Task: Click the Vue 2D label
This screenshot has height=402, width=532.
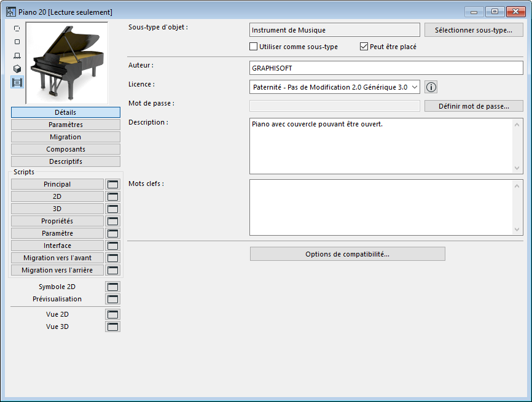Action: point(57,314)
